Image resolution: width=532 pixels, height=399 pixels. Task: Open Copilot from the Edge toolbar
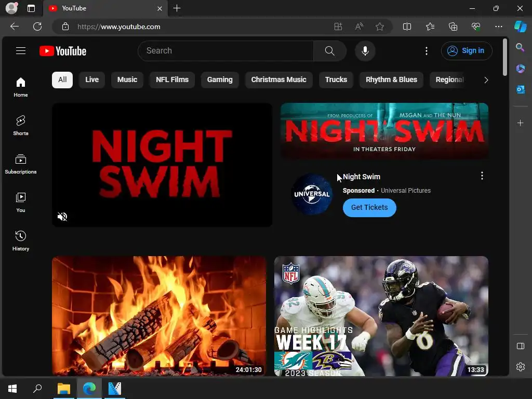click(x=521, y=26)
